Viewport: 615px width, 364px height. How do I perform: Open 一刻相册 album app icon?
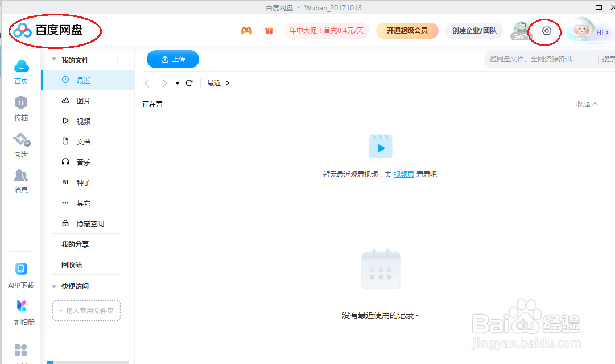(x=21, y=305)
